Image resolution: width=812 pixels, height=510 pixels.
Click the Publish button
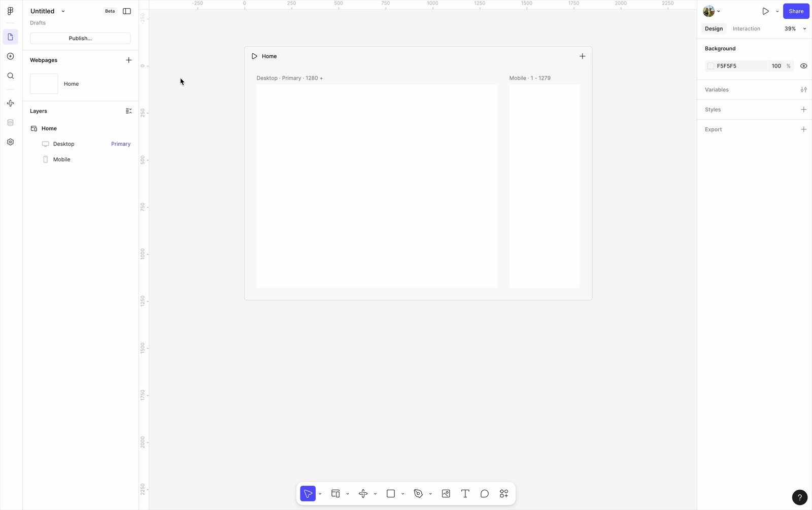point(80,39)
